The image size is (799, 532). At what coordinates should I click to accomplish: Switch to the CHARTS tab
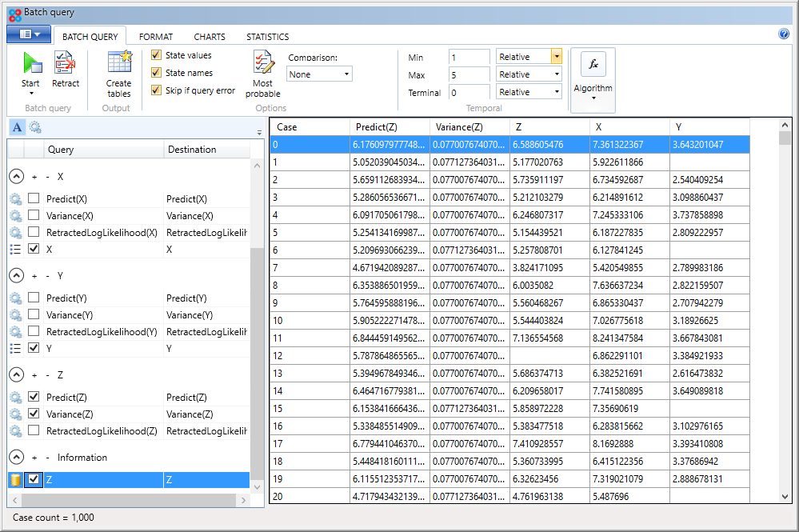[x=209, y=36]
